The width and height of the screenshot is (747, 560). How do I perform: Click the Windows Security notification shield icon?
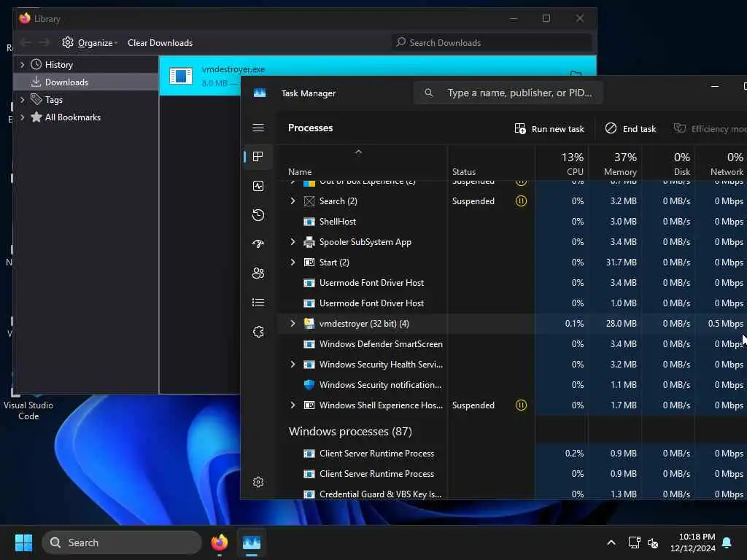click(x=309, y=385)
